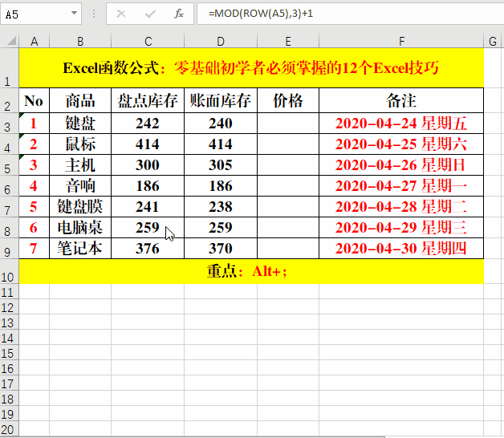This screenshot has width=504, height=438.
Task: Select the 键盘 product cell
Action: pyautogui.click(x=80, y=123)
